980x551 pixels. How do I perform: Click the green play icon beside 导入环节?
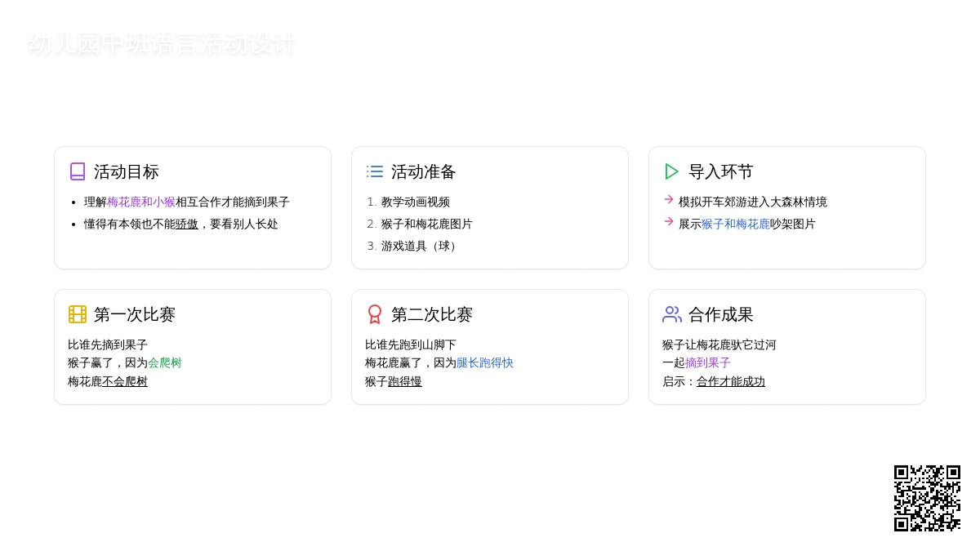[x=672, y=171]
